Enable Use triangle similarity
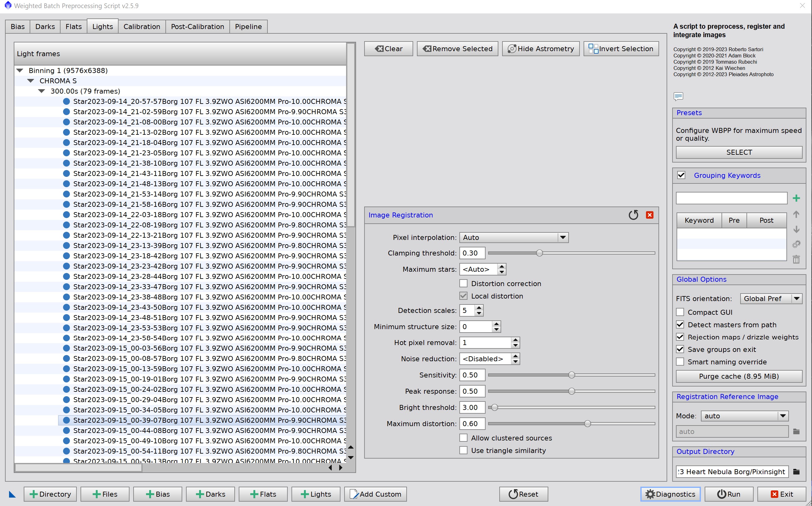Image resolution: width=812 pixels, height=506 pixels. click(x=463, y=450)
